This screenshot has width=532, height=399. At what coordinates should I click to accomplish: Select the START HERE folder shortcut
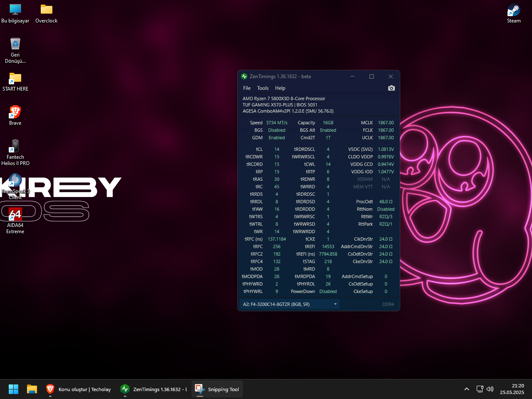coord(15,82)
